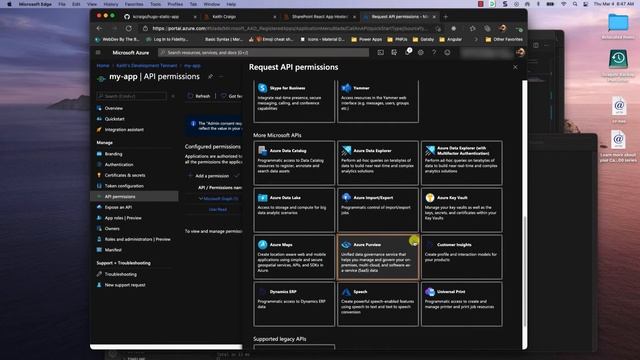The width and height of the screenshot is (640, 360).
Task: Open App roles | Preview
Action: pos(123,218)
